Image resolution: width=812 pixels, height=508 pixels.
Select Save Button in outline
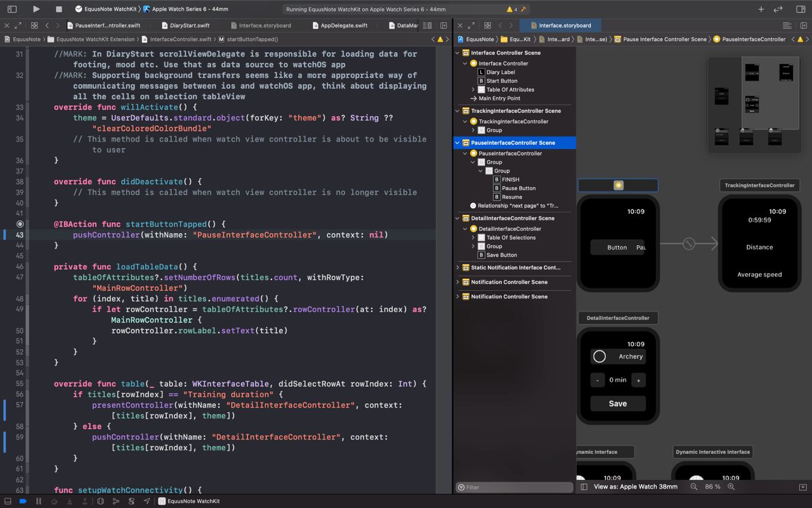pyautogui.click(x=497, y=255)
